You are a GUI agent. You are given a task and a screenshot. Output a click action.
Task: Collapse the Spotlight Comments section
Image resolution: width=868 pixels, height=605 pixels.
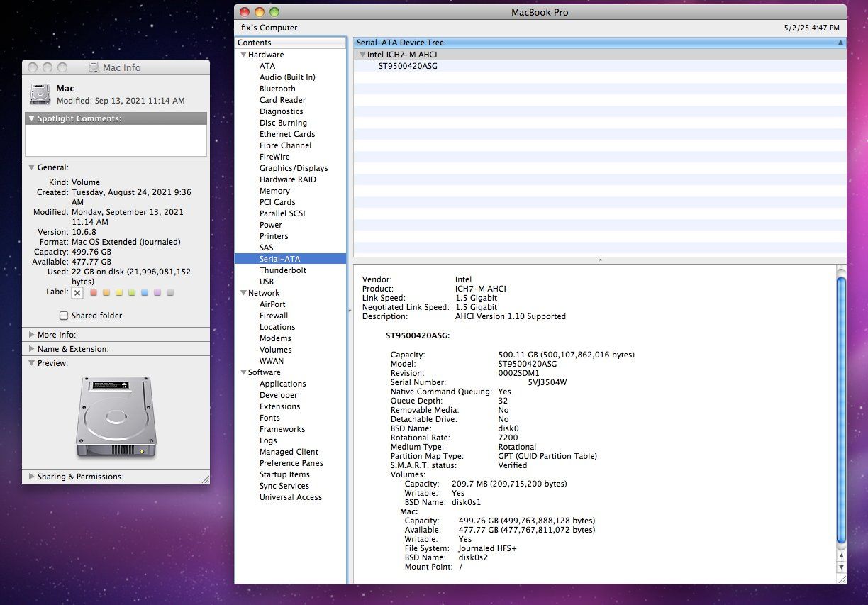click(32, 118)
